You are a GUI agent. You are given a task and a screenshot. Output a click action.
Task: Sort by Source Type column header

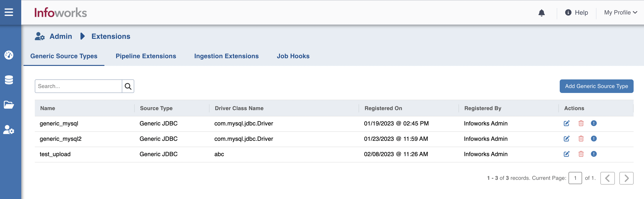click(x=156, y=108)
